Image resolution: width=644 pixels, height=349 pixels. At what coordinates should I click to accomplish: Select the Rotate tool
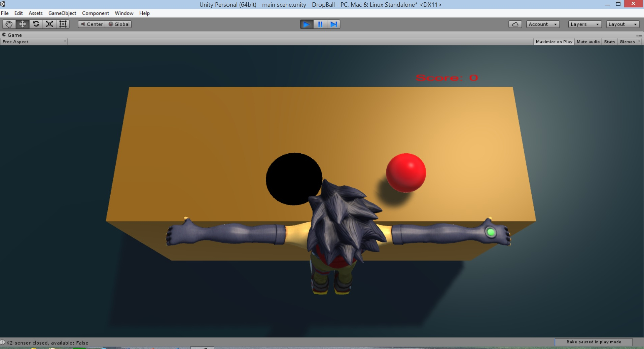(36, 24)
